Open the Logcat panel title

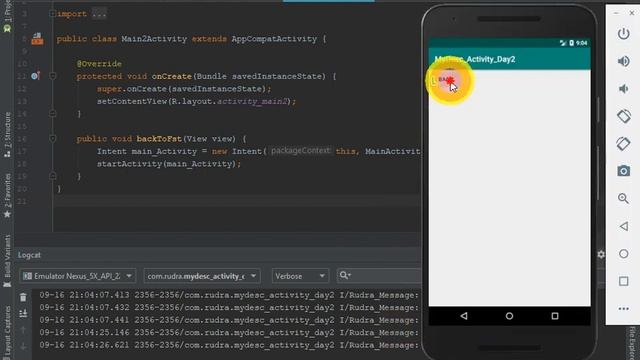click(x=29, y=255)
